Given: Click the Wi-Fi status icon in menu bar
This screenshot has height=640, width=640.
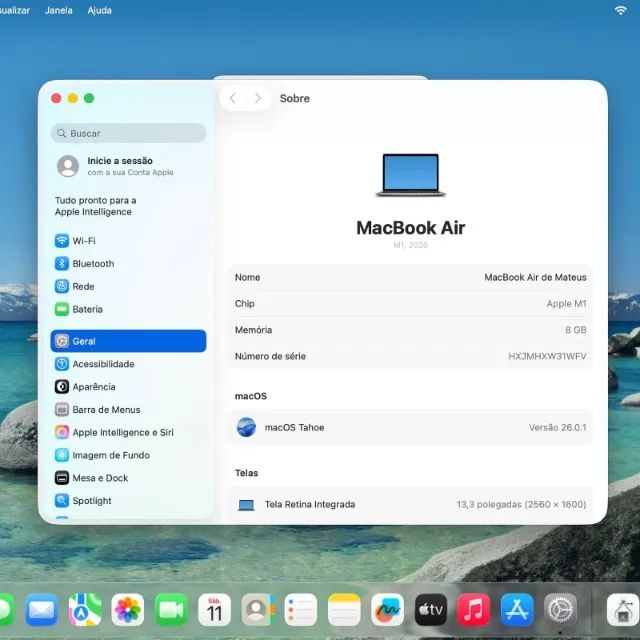Looking at the screenshot, I should 620,10.
